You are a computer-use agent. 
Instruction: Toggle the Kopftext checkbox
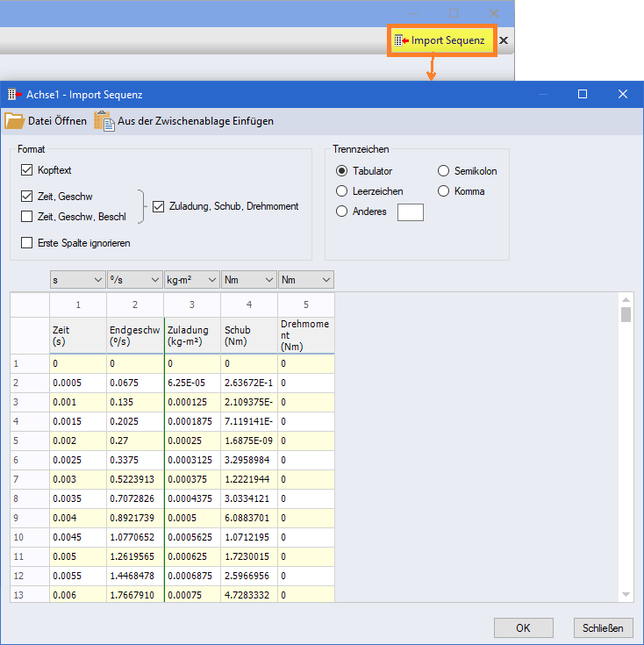pos(26,170)
